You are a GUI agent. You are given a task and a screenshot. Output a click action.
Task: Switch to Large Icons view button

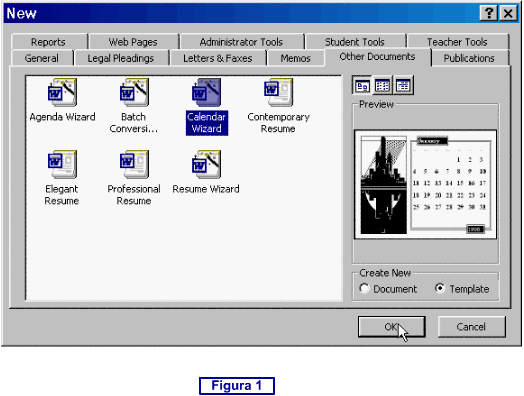pos(362,86)
